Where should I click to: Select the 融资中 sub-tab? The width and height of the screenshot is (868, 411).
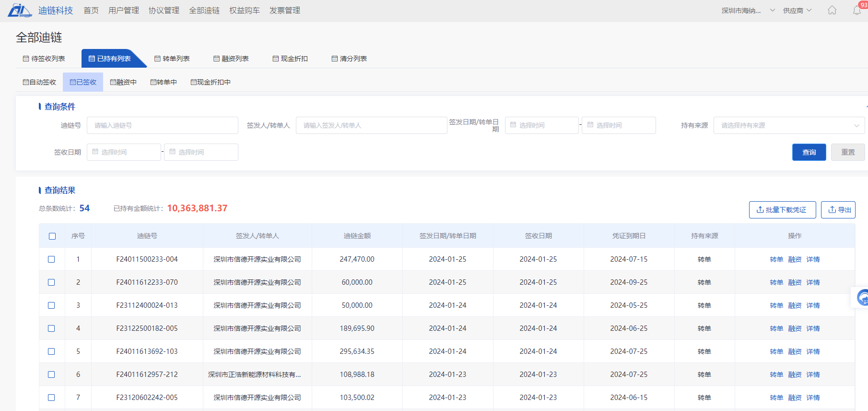pyautogui.click(x=123, y=82)
